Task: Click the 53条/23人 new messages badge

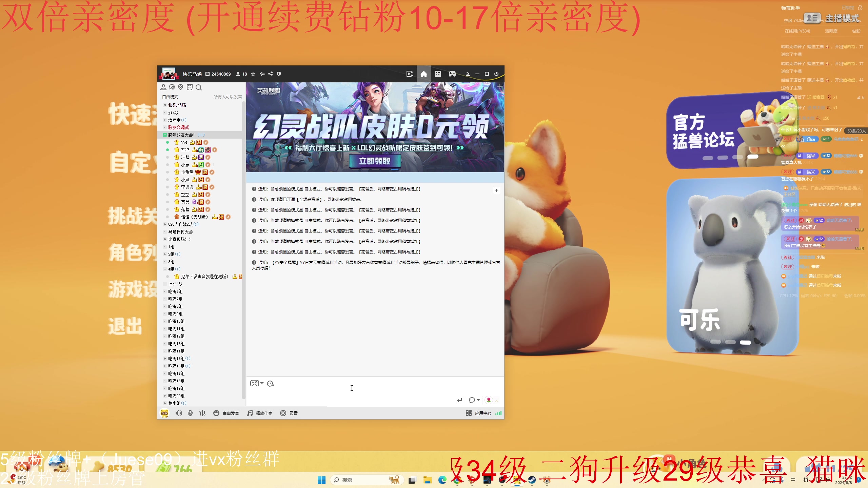Action: click(856, 131)
